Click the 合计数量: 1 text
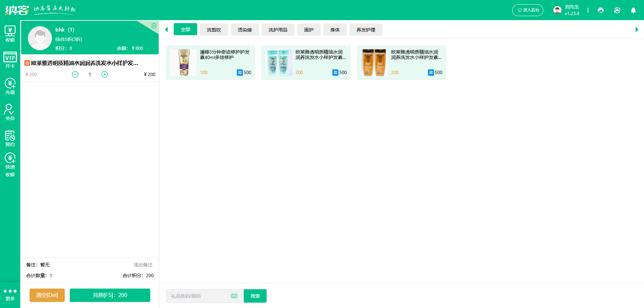Screen dimensions: 644x308 [39, 275]
